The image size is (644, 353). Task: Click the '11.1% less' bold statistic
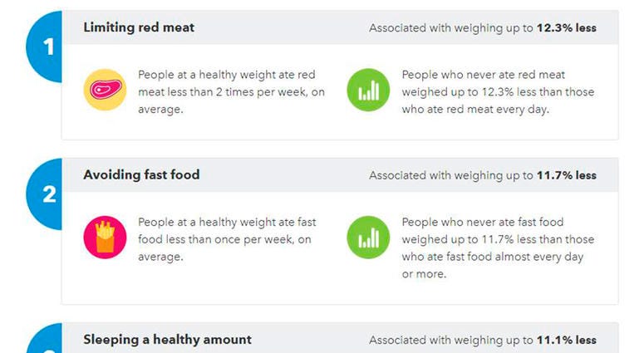coord(567,340)
